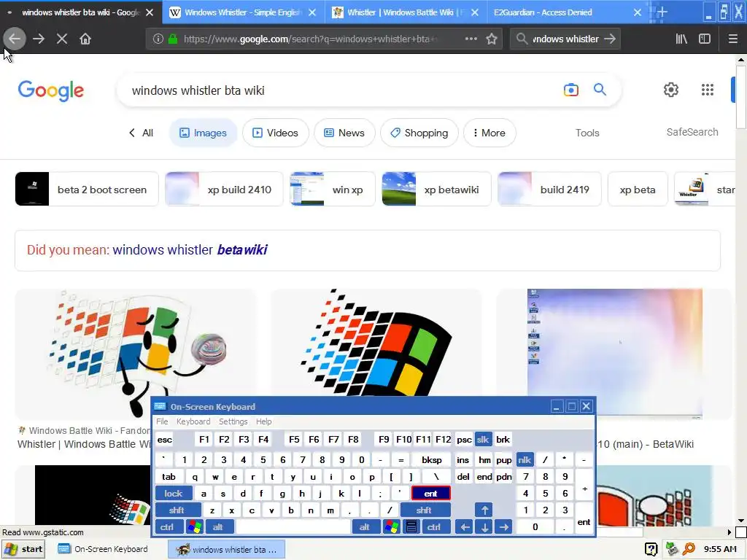Open the Google apps grid
Screen dimensions: 747x560
click(708, 90)
